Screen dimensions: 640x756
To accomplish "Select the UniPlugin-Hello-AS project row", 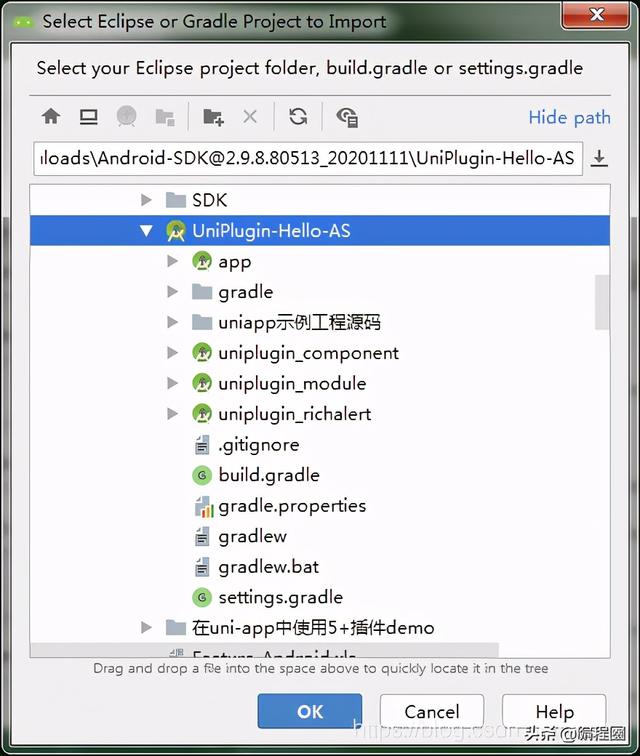I will [x=320, y=230].
